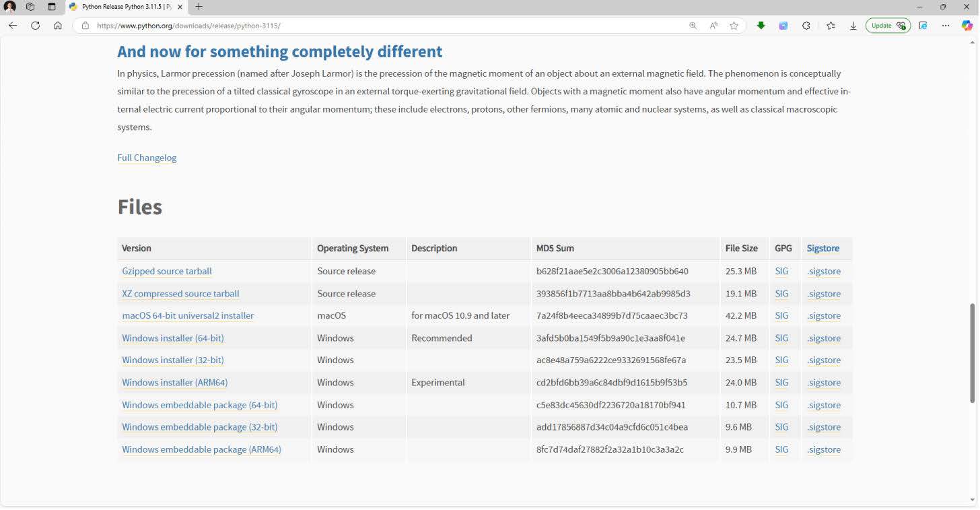Add this page to favorites star
The height and width of the screenshot is (510, 980).
point(734,26)
